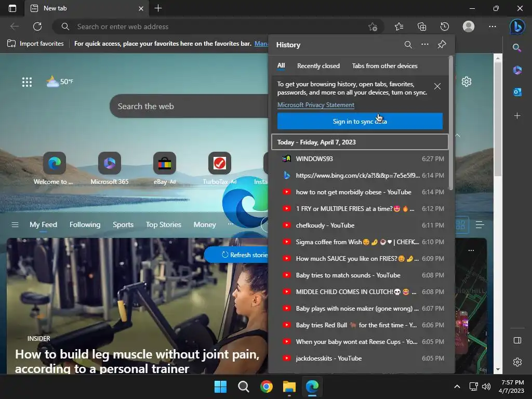Screen dimensions: 532x399
Task: Open the eBay ad quick link
Action: [x=165, y=169]
